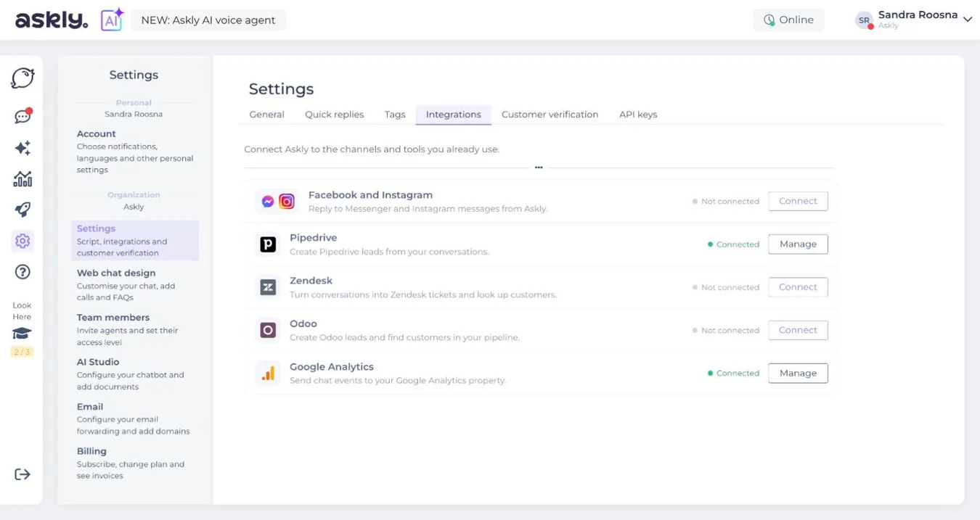Open the analytics bar chart icon
Viewport: 980px width, 520px height.
(x=23, y=178)
